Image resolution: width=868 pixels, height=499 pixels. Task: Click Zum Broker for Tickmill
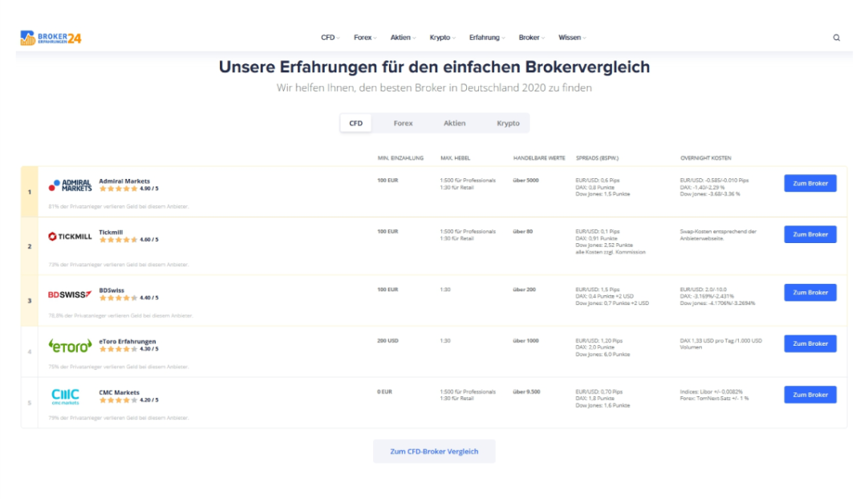coord(810,234)
